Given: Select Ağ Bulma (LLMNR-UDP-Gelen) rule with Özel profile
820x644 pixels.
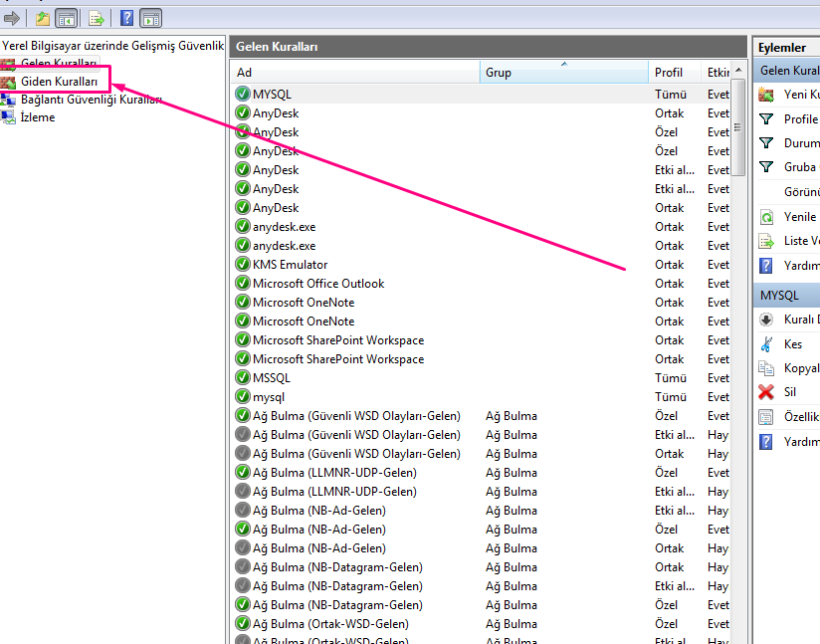Looking at the screenshot, I should [x=480, y=473].
